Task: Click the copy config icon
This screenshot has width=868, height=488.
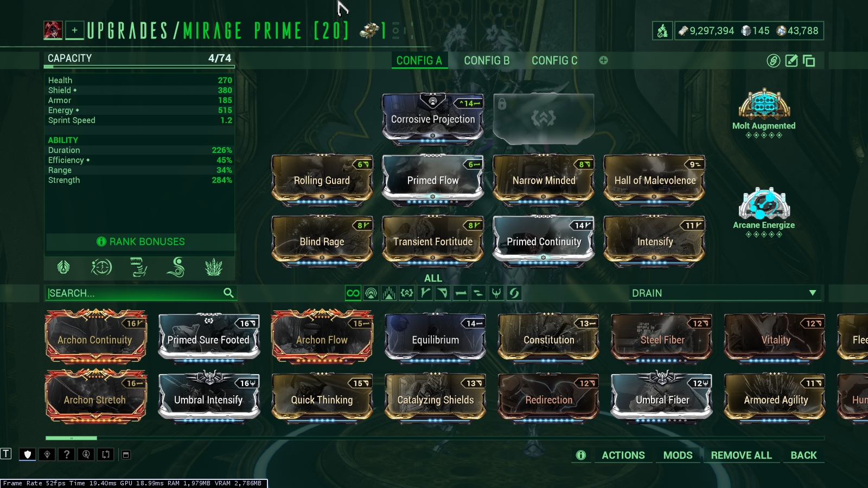Action: (809, 61)
